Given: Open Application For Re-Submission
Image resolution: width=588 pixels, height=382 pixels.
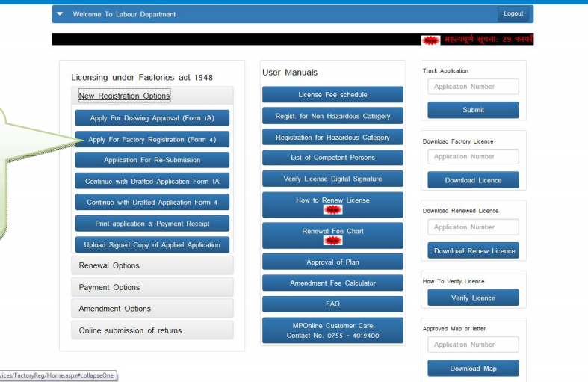Looking at the screenshot, I should tap(152, 160).
